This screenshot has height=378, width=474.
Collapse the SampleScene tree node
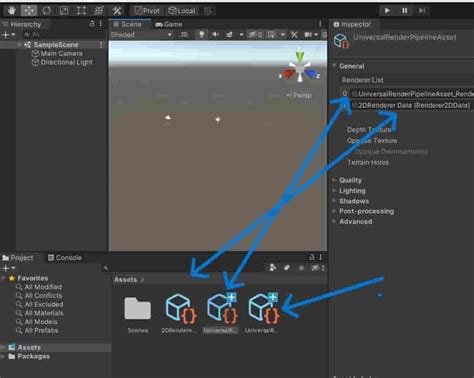(x=20, y=45)
